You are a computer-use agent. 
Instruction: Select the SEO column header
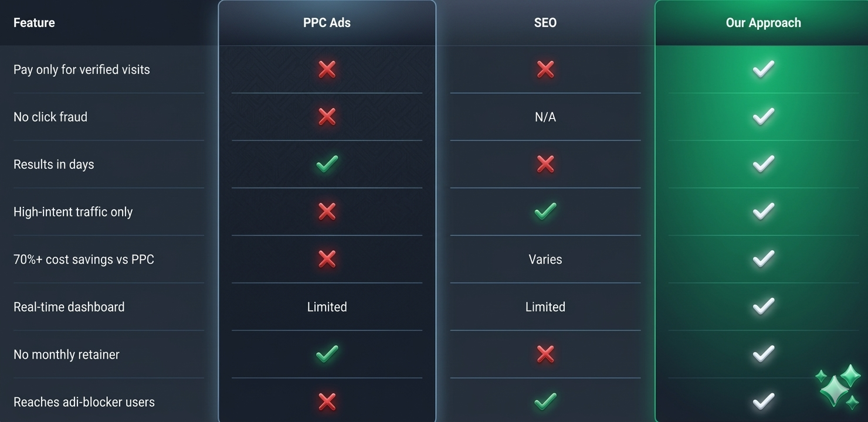[x=545, y=23]
